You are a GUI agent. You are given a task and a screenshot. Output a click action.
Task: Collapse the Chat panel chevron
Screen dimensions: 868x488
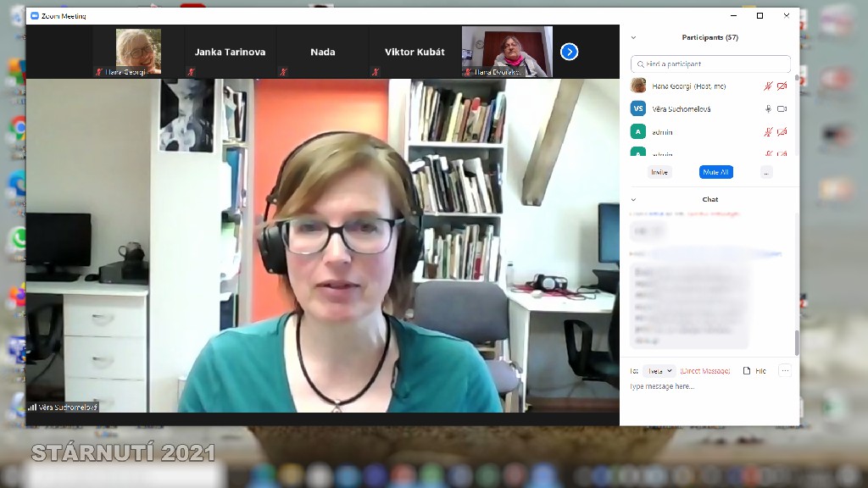(x=633, y=200)
